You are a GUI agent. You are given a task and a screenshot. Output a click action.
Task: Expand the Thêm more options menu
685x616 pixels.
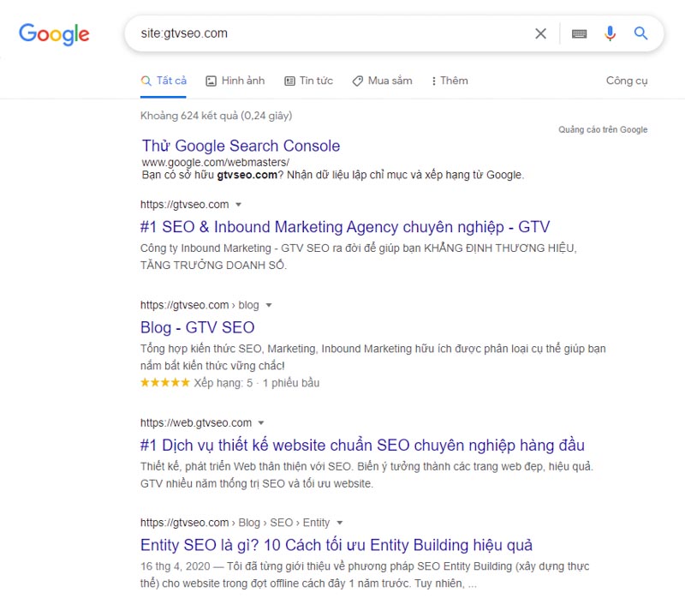click(450, 81)
